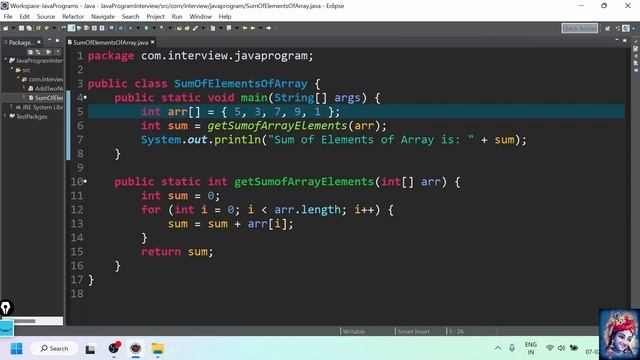Maximize the editor area
Screen dimensions: 640x360
click(624, 40)
